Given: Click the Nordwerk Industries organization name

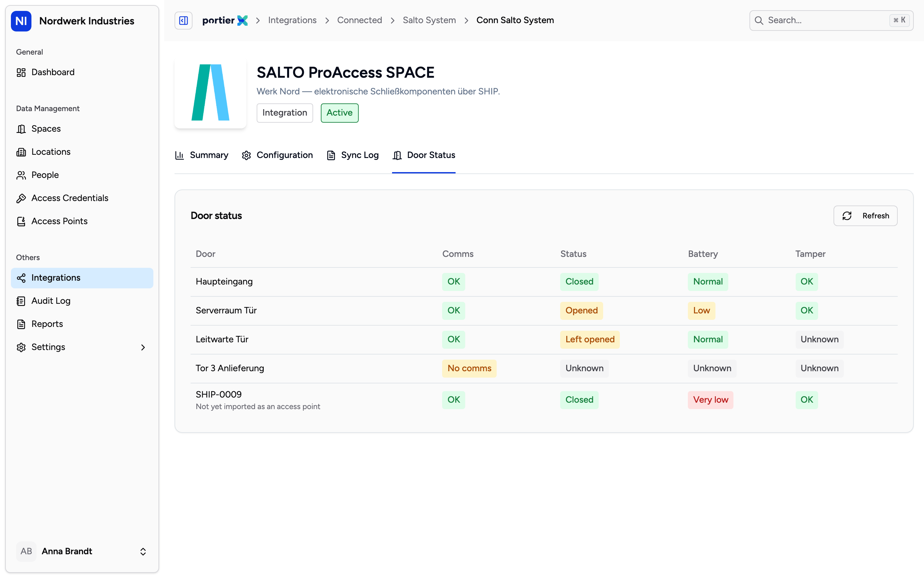Looking at the screenshot, I should pos(87,21).
